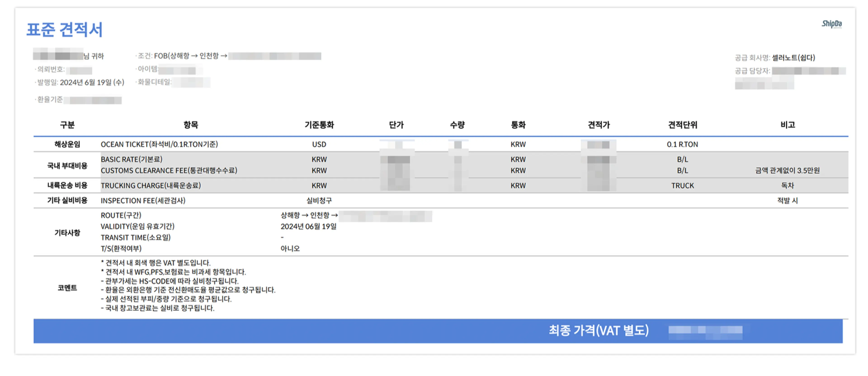Click the ShipDa logo
The width and height of the screenshot is (868, 376).
[831, 24]
